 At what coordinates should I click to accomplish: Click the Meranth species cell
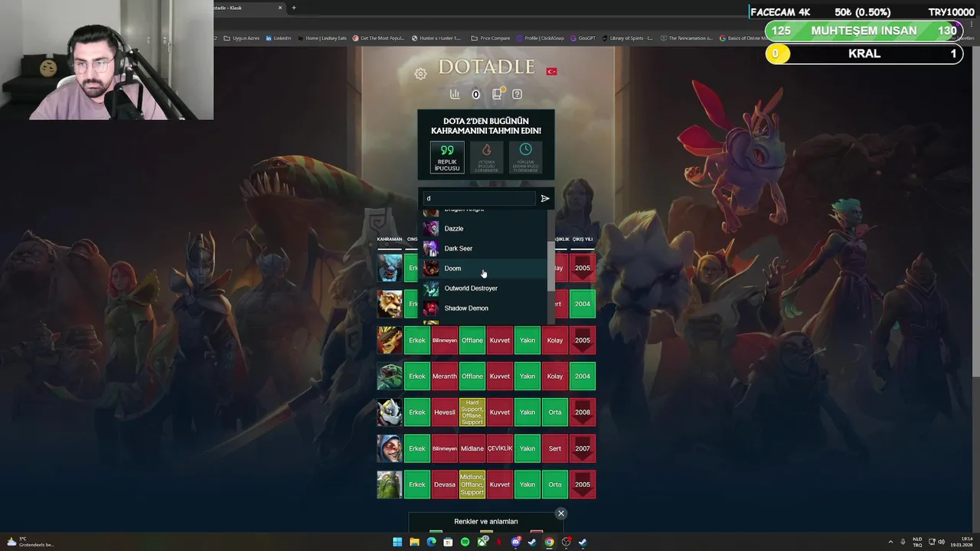click(445, 376)
